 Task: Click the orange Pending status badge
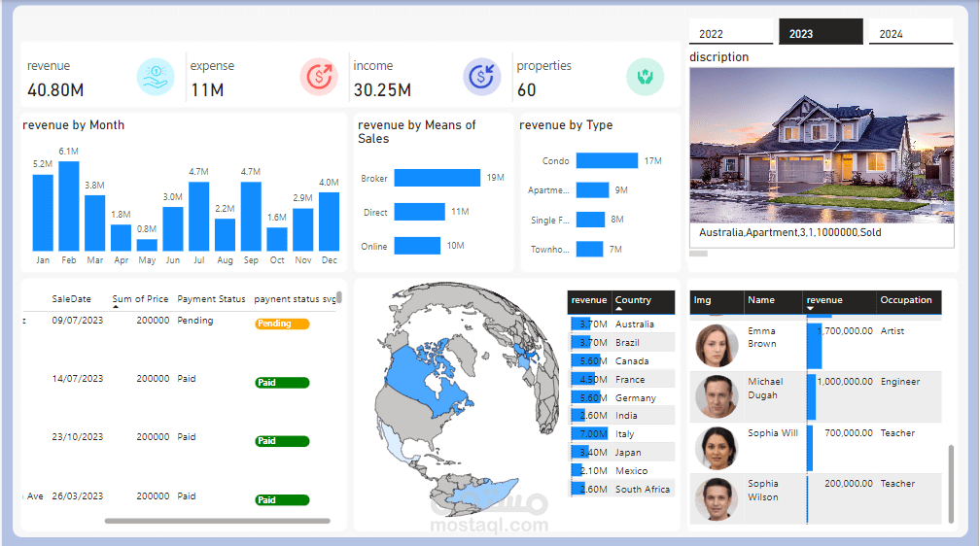282,324
